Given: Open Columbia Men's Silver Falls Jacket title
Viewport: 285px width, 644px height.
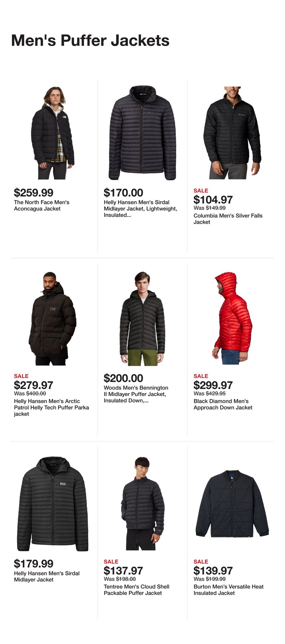Looking at the screenshot, I should pyautogui.click(x=228, y=219).
